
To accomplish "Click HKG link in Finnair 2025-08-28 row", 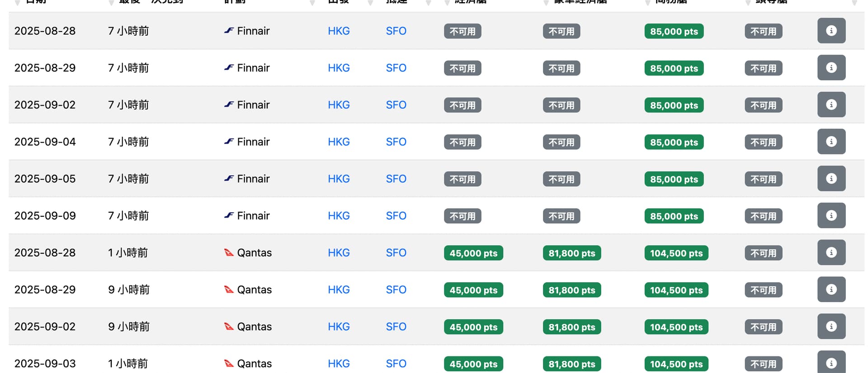I will click(339, 31).
